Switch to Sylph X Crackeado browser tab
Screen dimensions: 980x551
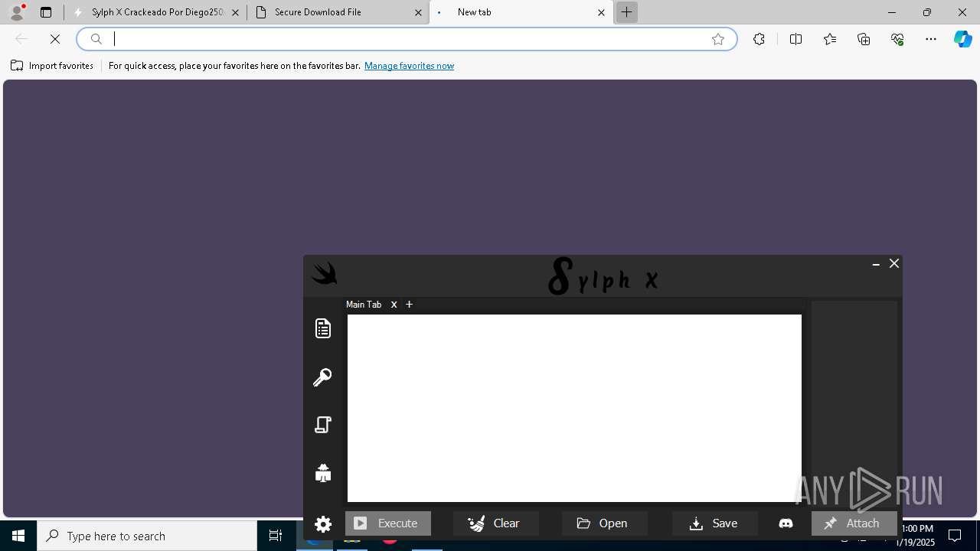pyautogui.click(x=155, y=12)
